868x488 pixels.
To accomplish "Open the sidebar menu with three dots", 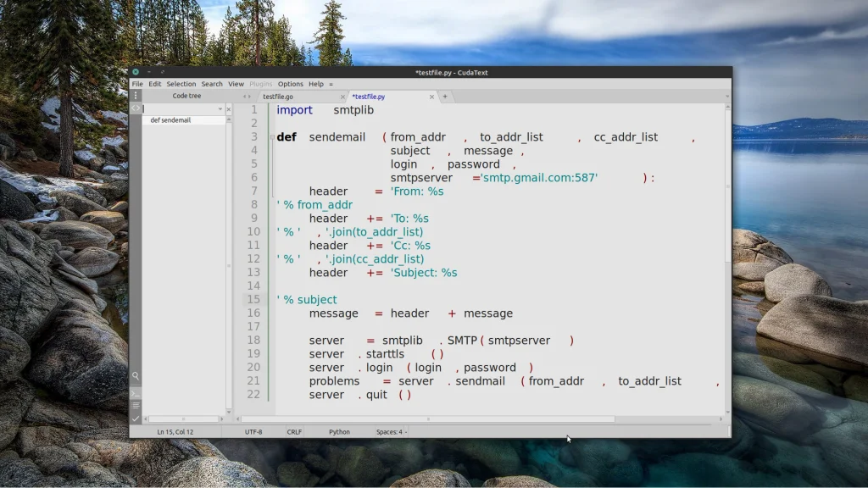I will [136, 96].
